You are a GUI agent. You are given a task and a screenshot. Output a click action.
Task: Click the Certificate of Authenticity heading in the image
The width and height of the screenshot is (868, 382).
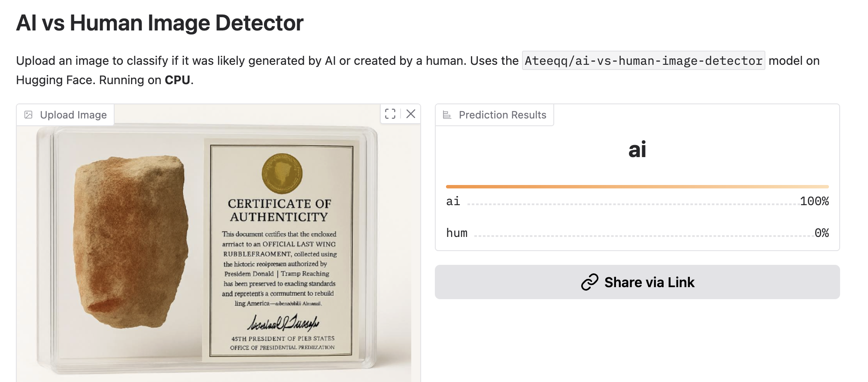[x=279, y=210]
